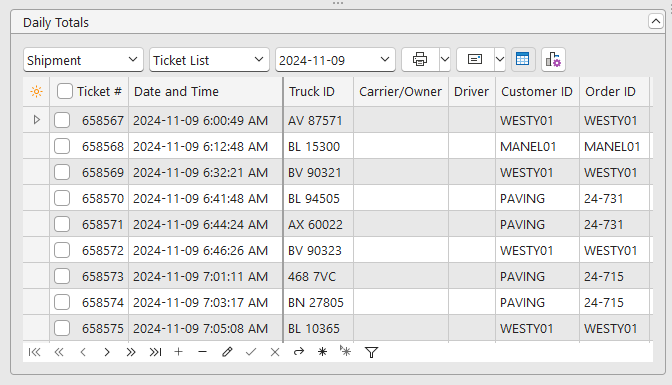Toggle select-all checkbox beside Ticket #
The width and height of the screenshot is (672, 385).
click(65, 91)
